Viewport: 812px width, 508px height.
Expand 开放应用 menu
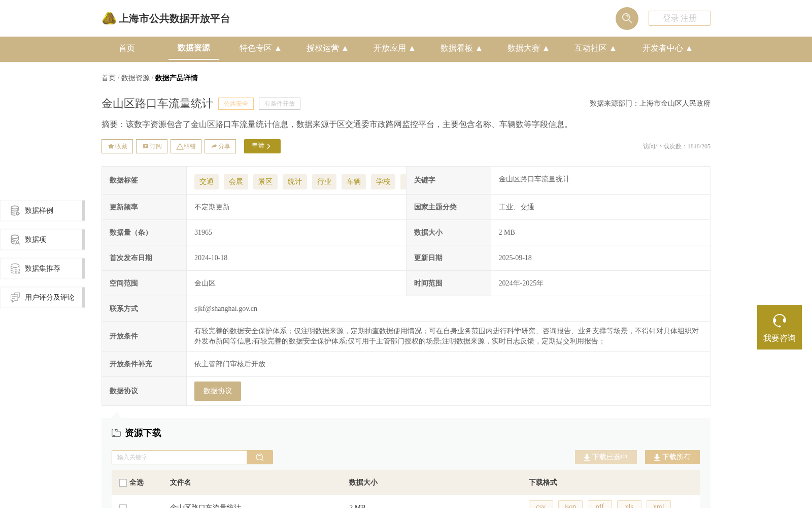(x=394, y=48)
